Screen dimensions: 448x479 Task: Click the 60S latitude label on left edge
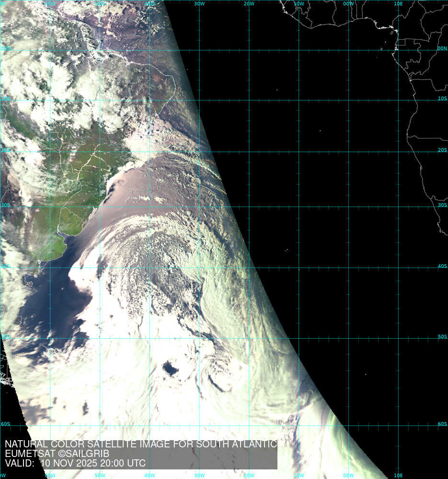(5, 424)
